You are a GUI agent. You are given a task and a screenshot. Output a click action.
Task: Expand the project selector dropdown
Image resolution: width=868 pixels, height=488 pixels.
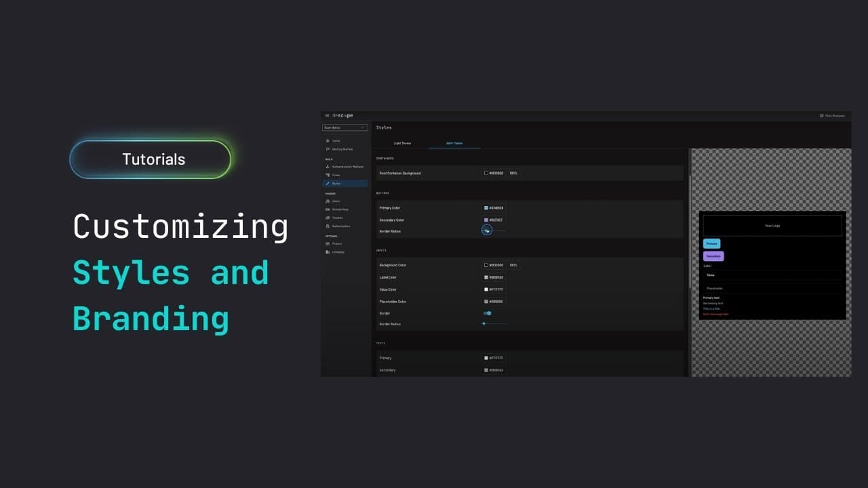point(345,127)
